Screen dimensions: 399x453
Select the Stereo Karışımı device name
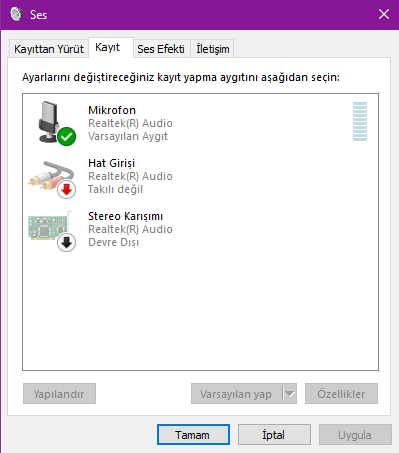pos(126,216)
